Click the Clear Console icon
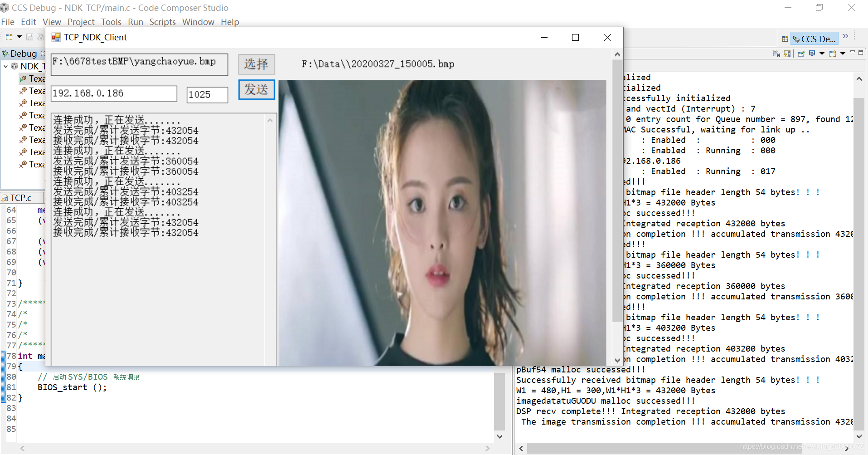Viewport: 868px width, 455px height. tap(776, 54)
